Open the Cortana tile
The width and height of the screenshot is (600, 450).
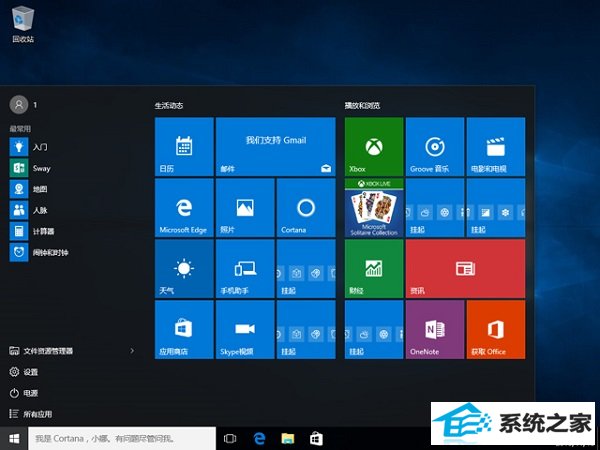pyautogui.click(x=306, y=208)
